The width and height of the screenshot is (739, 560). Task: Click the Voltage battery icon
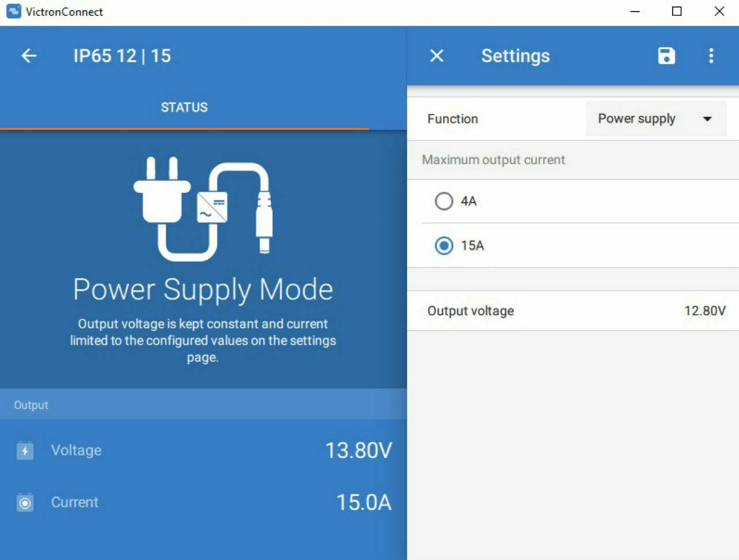pos(25,450)
